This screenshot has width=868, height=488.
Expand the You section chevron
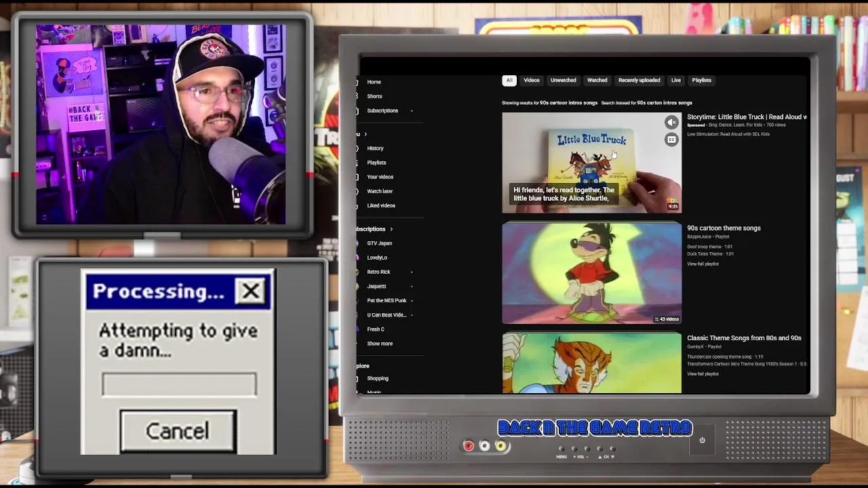366,134
